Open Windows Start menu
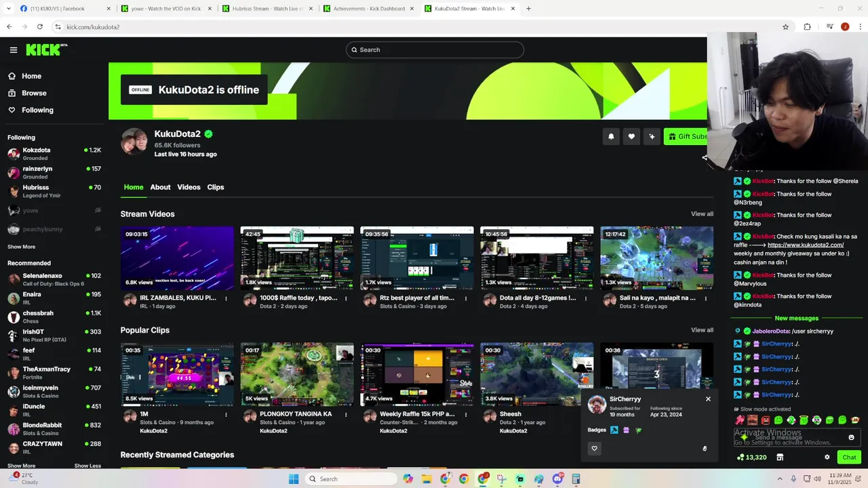Viewport: 868px width, 488px height. coord(294,479)
